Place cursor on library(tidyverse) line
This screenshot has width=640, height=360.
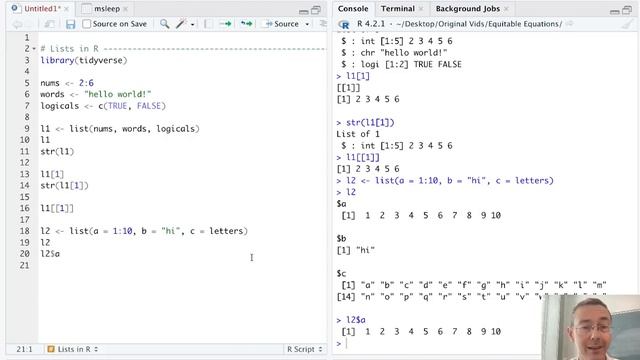point(84,60)
